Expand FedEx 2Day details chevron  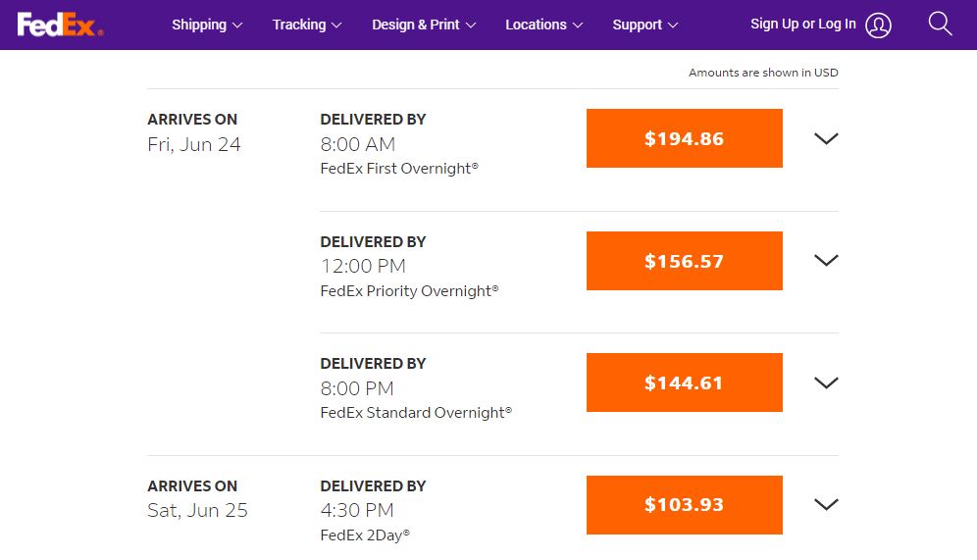[826, 505]
